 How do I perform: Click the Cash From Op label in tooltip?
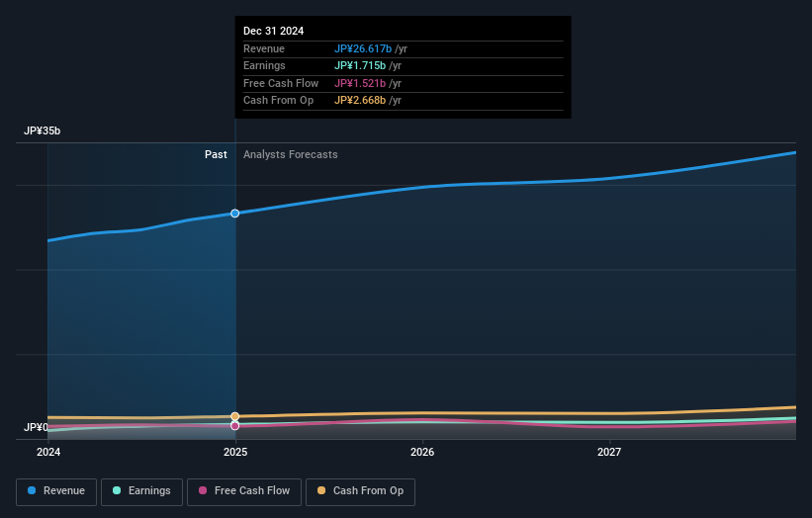(x=279, y=101)
